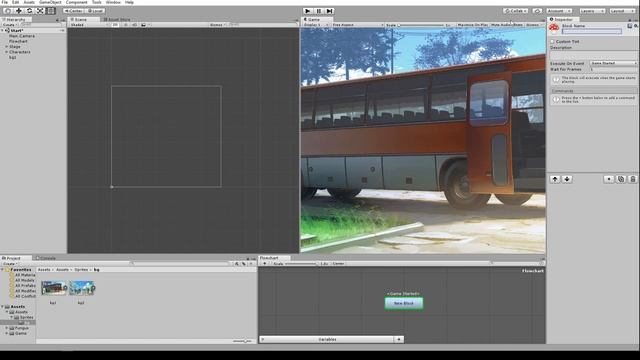Click the Project search by type icon

(x=237, y=264)
